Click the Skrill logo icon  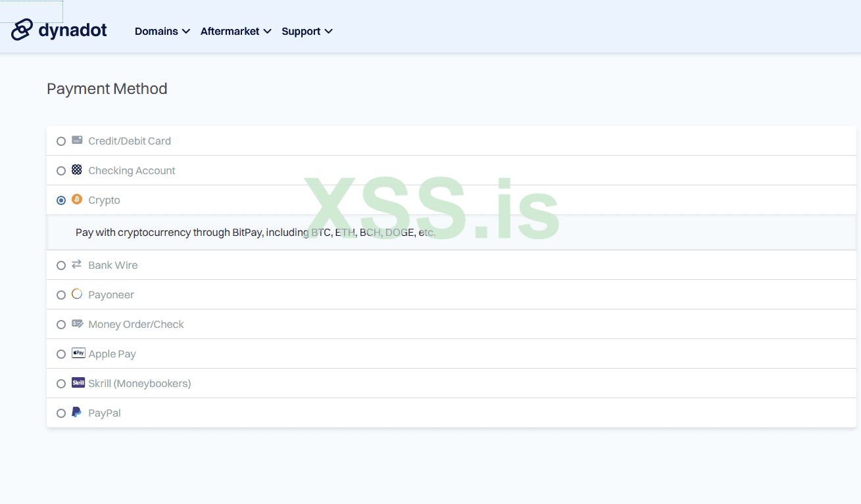click(x=78, y=382)
